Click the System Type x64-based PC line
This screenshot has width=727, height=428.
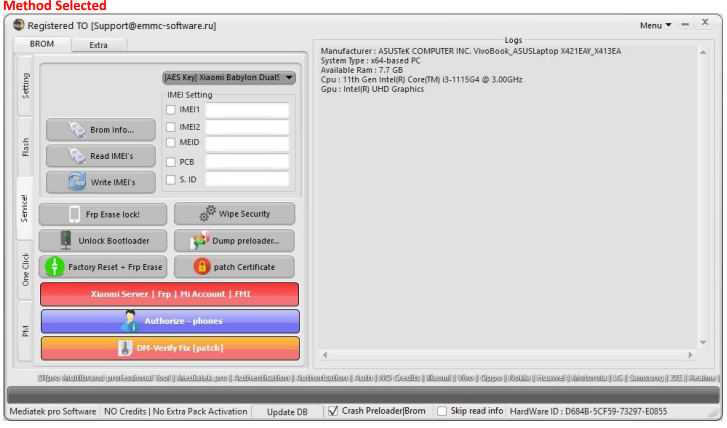pyautogui.click(x=370, y=61)
